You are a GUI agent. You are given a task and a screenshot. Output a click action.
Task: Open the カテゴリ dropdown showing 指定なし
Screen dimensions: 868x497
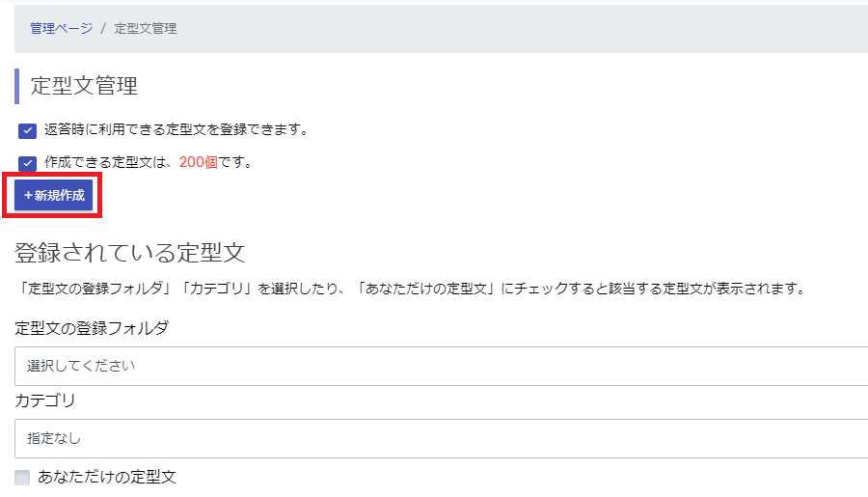click(441, 438)
